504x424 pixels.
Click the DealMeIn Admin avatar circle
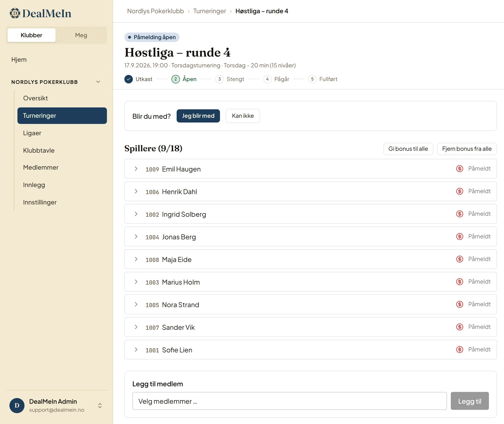coord(17,405)
